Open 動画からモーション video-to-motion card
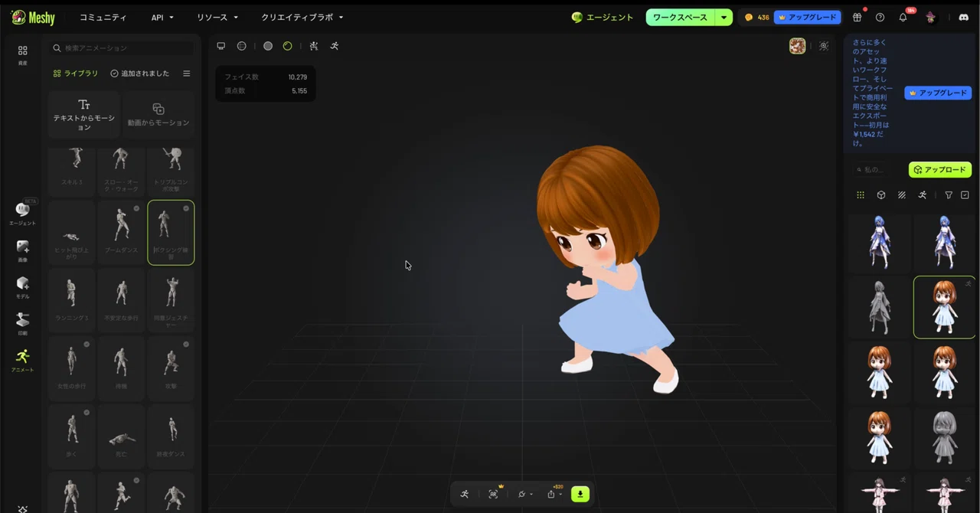The width and height of the screenshot is (980, 513). pyautogui.click(x=158, y=114)
